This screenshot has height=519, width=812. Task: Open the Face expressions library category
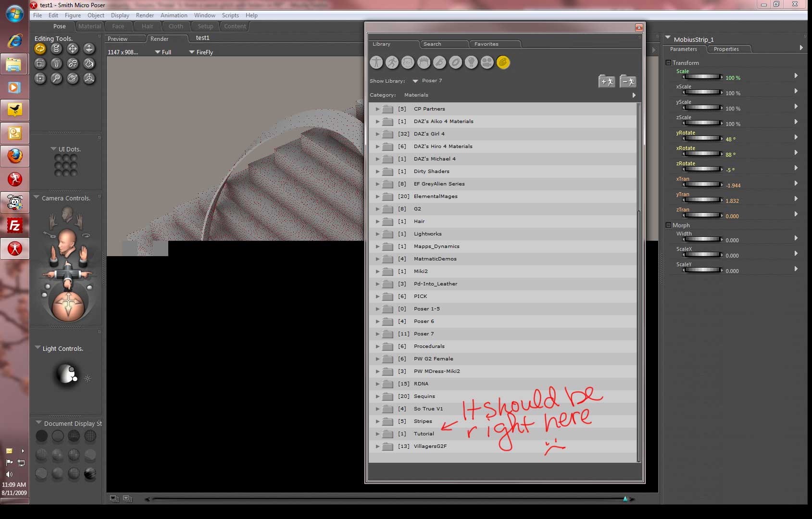pyautogui.click(x=408, y=62)
